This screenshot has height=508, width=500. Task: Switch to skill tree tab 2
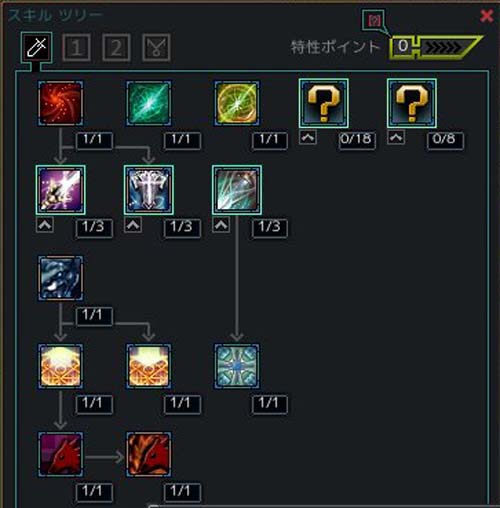coord(116,47)
